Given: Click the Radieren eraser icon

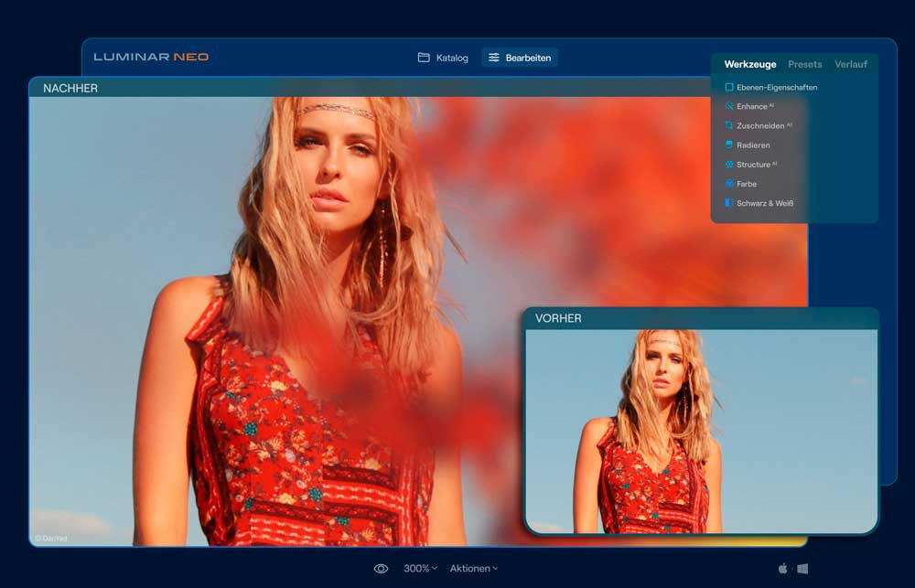Looking at the screenshot, I should coord(729,144).
